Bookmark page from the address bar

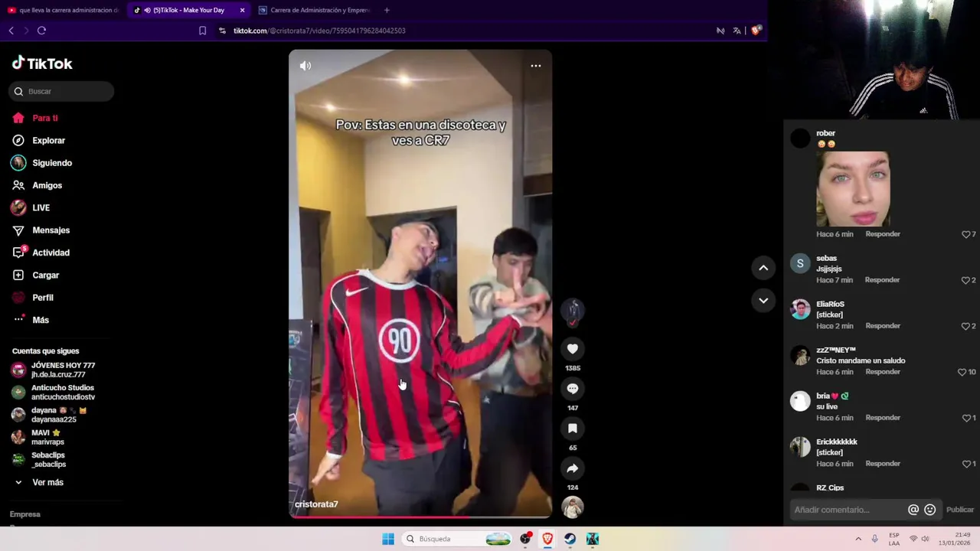click(202, 31)
